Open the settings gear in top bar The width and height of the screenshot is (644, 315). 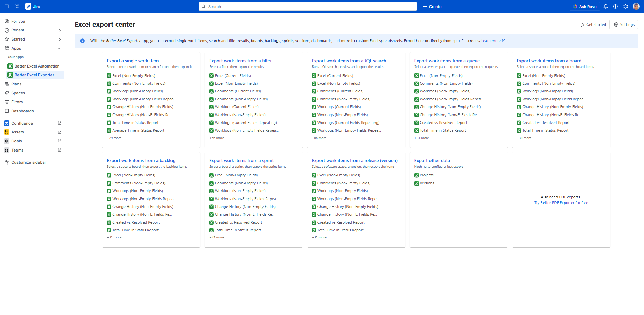click(625, 7)
